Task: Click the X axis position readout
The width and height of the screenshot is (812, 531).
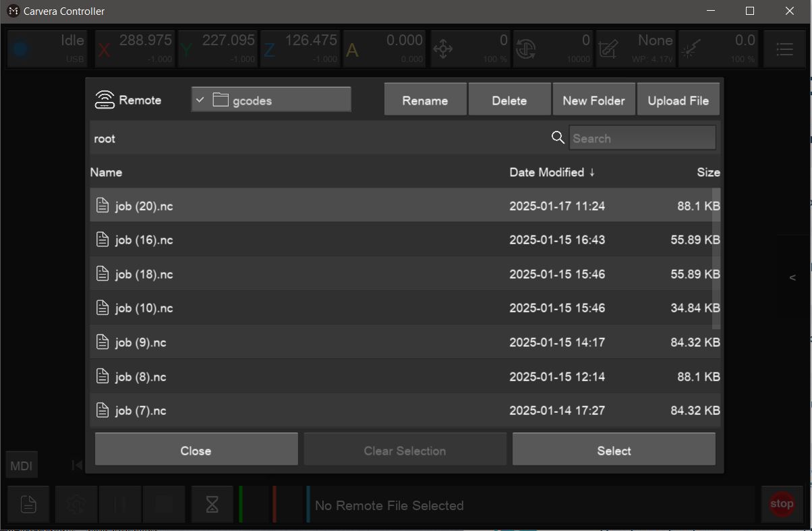Action: [134, 49]
